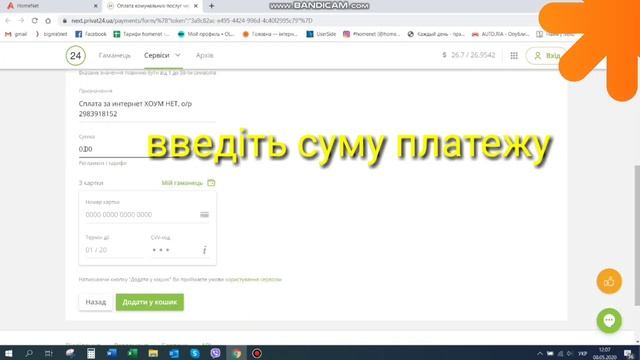Open the UserSide bookmark

coord(321,34)
